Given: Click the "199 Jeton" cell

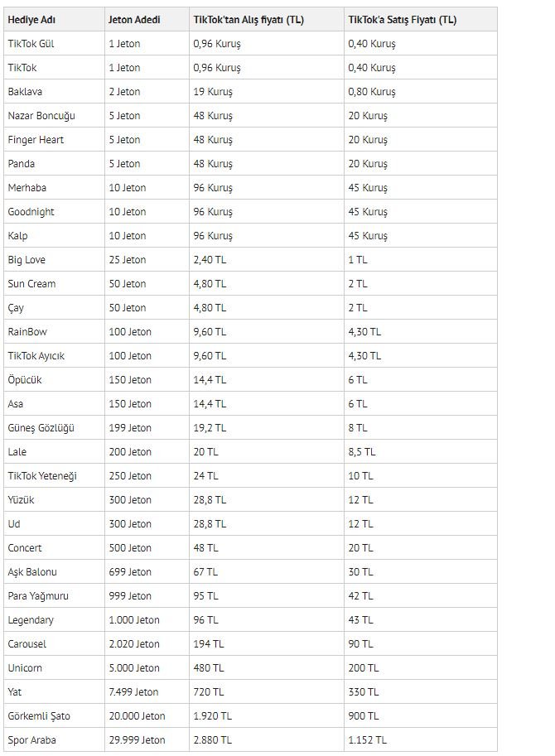Looking at the screenshot, I should point(130,427).
